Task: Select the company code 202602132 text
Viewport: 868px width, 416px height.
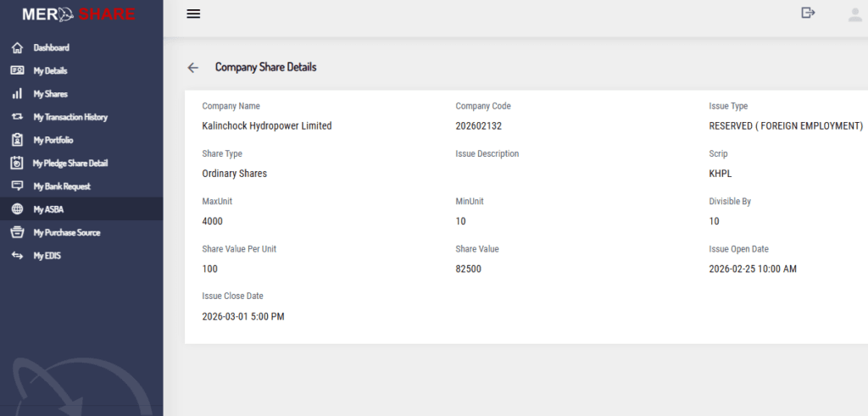Action: pyautogui.click(x=479, y=125)
